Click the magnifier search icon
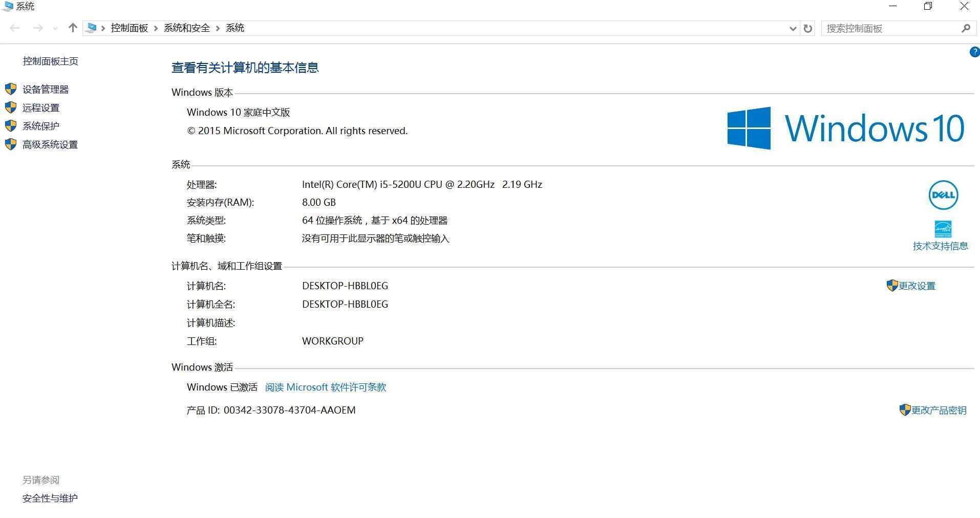This screenshot has height=518, width=980. 966,28
